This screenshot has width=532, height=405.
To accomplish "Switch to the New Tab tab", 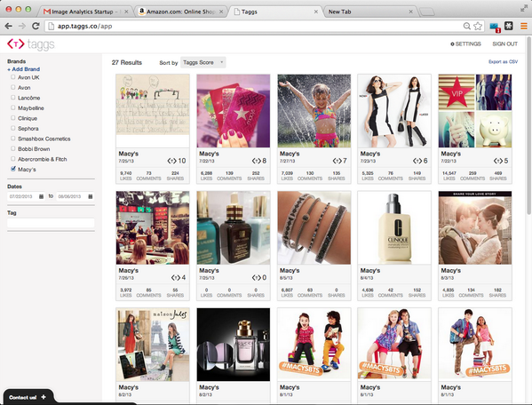I will click(369, 12).
